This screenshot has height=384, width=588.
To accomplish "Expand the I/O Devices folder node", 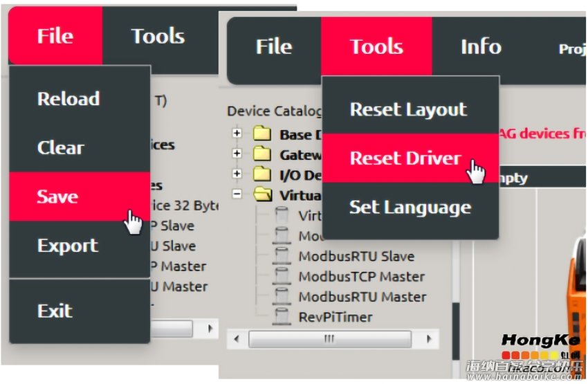I will [237, 174].
